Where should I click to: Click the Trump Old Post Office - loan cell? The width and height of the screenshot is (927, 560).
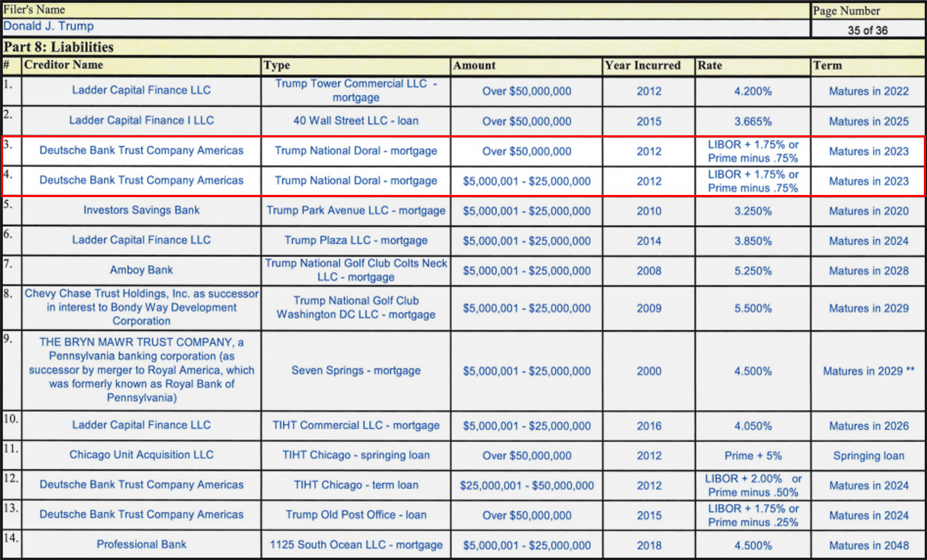(x=356, y=515)
